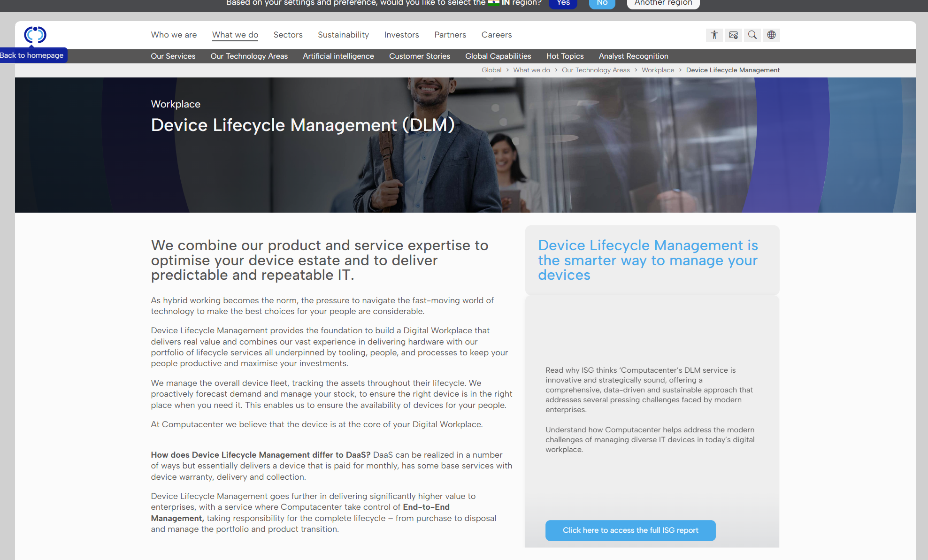Open the Sustainability menu
This screenshot has width=928, height=560.
point(343,35)
